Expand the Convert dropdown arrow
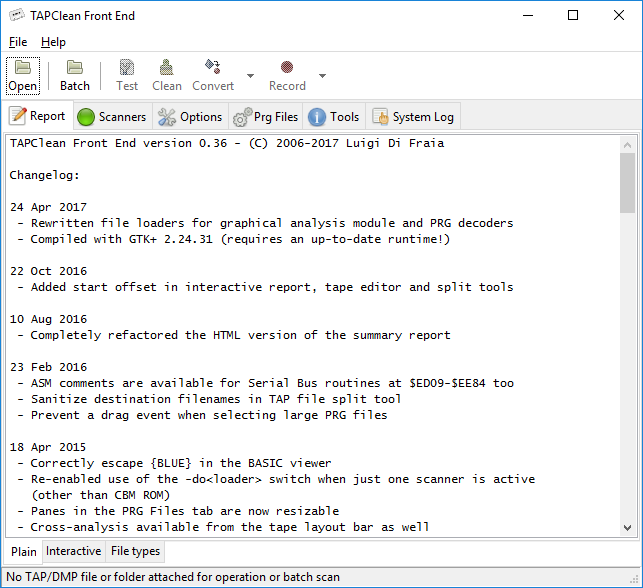Screen dimensions: 643x588 point(250,76)
